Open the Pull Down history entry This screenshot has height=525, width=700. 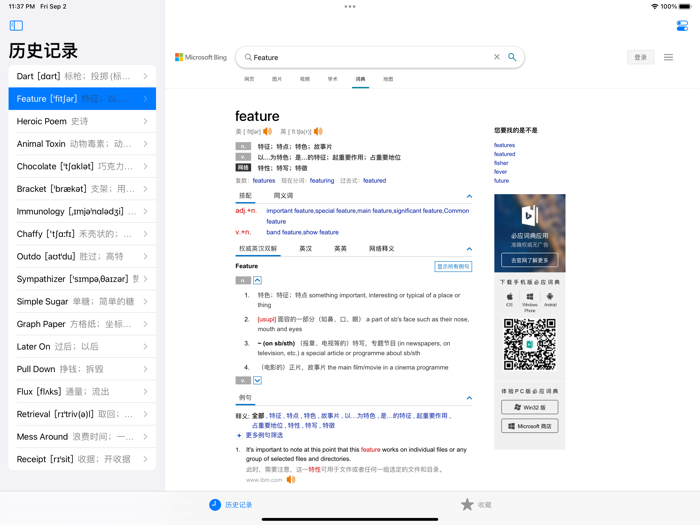82,369
